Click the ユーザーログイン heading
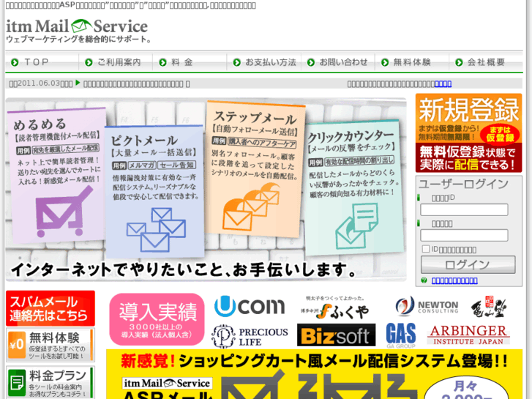The width and height of the screenshot is (532, 399). pyautogui.click(x=463, y=184)
